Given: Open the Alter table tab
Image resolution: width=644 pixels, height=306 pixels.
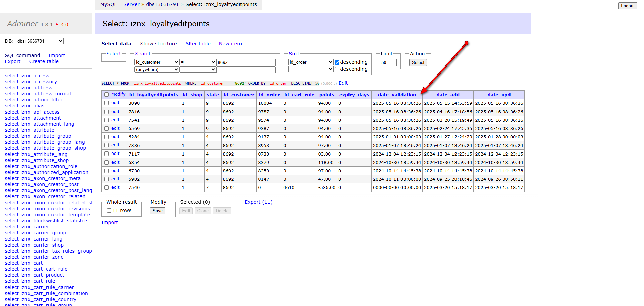Looking at the screenshot, I should click(198, 44).
